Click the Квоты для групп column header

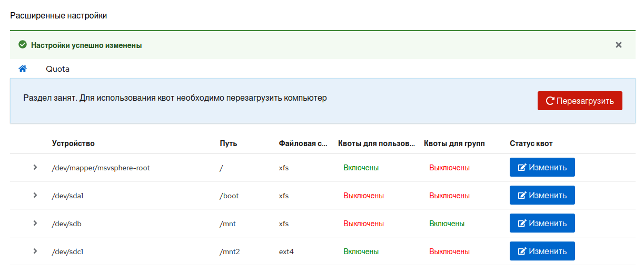pyautogui.click(x=454, y=143)
